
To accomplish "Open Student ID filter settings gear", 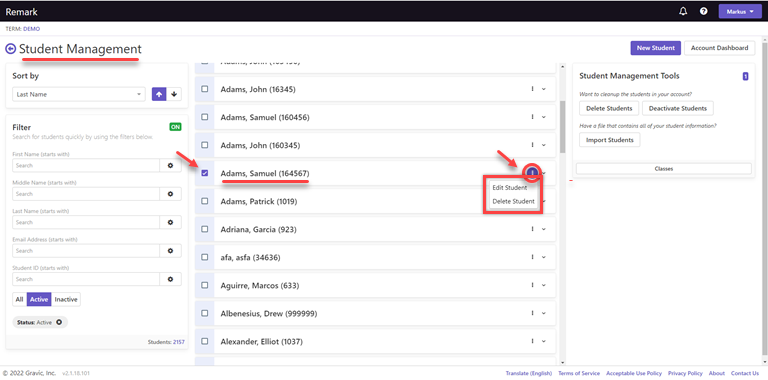I will pos(170,279).
